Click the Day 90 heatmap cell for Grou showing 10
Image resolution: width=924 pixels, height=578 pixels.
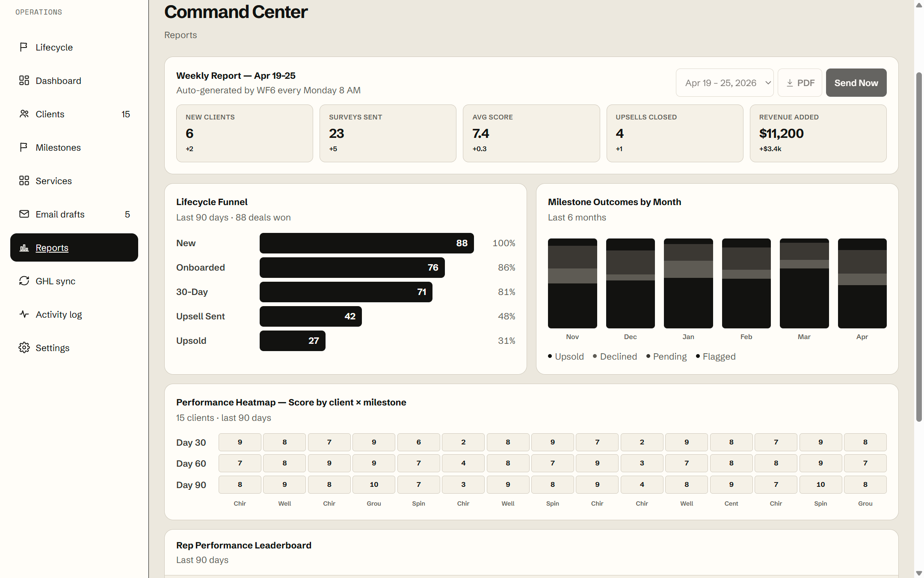374,484
